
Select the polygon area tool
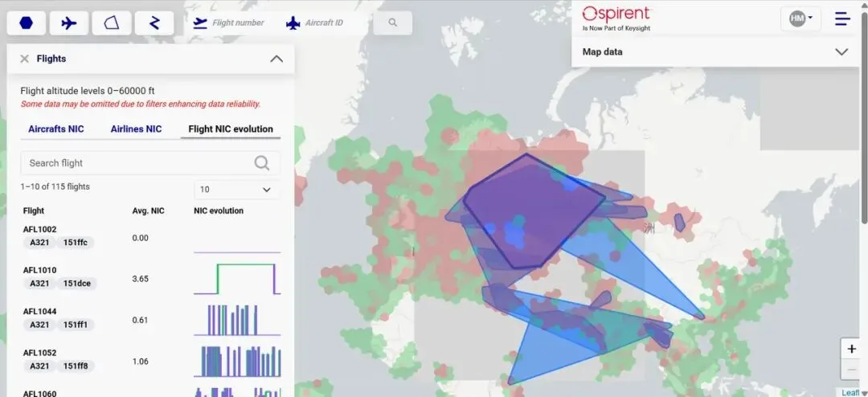[x=112, y=23]
